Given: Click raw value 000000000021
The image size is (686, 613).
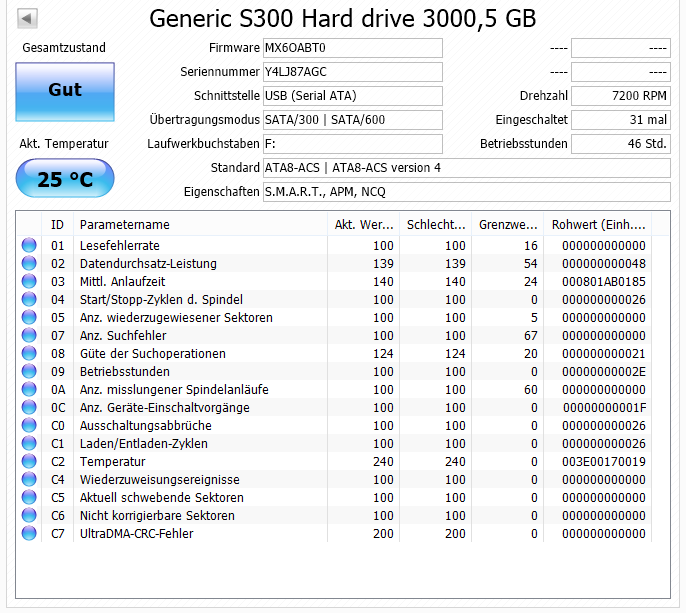Looking at the screenshot, I should click(604, 354).
